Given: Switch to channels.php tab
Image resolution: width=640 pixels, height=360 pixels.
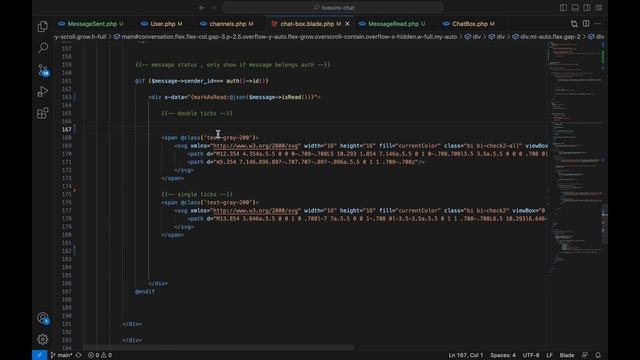Looking at the screenshot, I should click(227, 24).
